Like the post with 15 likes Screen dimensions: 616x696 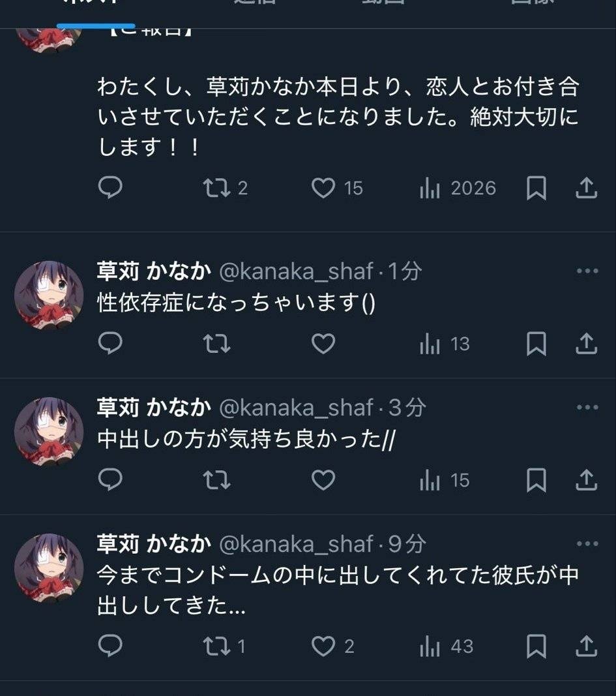point(323,189)
